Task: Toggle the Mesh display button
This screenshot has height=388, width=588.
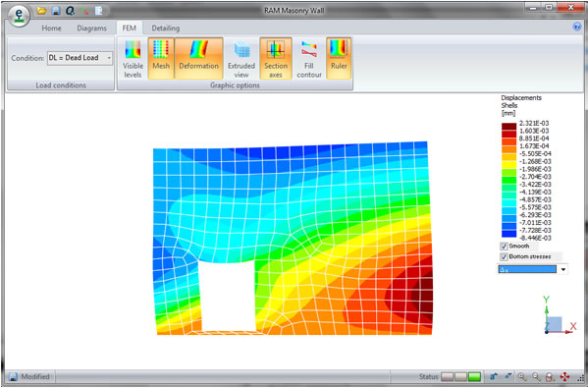Action: [x=161, y=59]
